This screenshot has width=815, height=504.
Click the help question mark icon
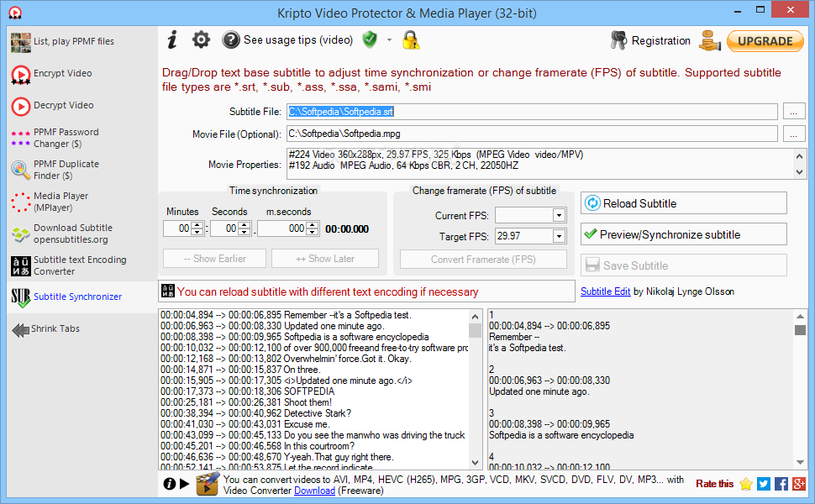230,40
